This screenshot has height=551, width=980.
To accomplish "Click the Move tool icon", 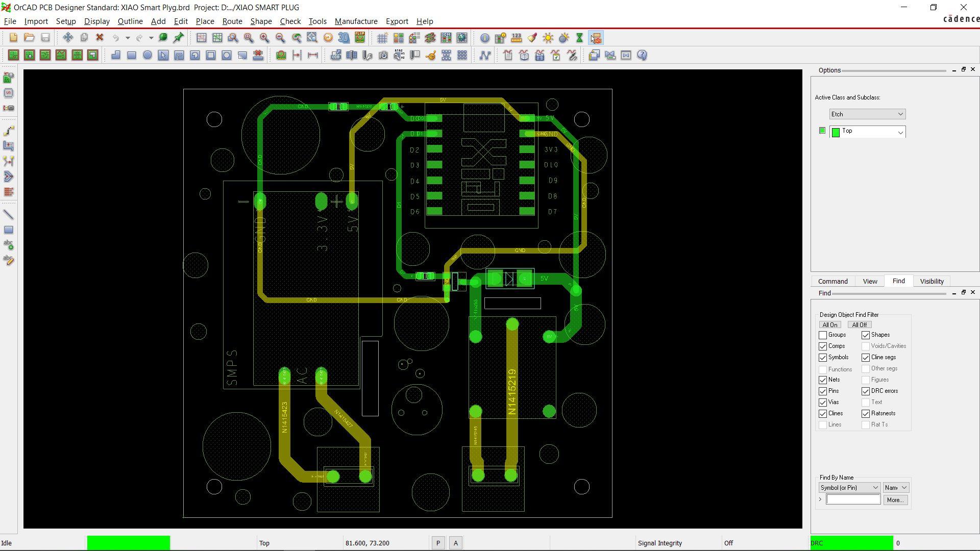I will point(68,38).
